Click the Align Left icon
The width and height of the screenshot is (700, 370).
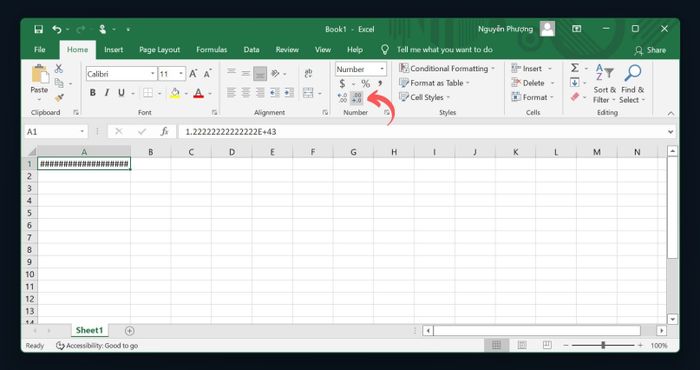(231, 93)
